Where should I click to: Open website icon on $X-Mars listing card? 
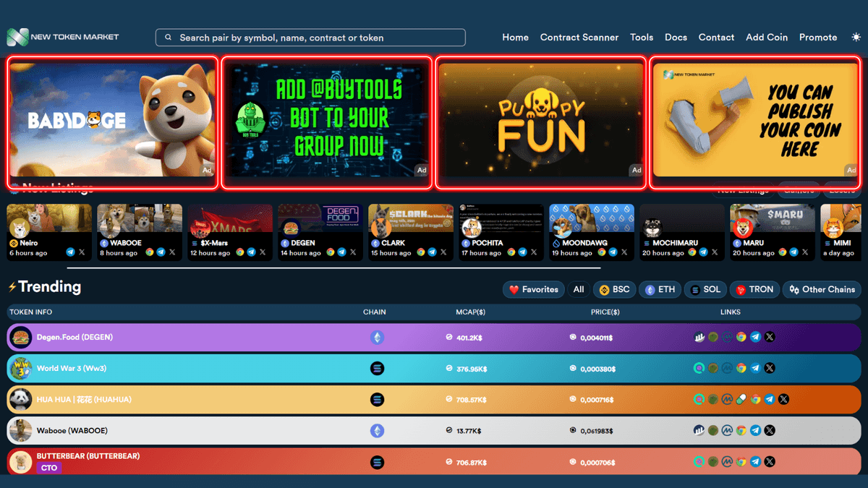[x=240, y=252]
